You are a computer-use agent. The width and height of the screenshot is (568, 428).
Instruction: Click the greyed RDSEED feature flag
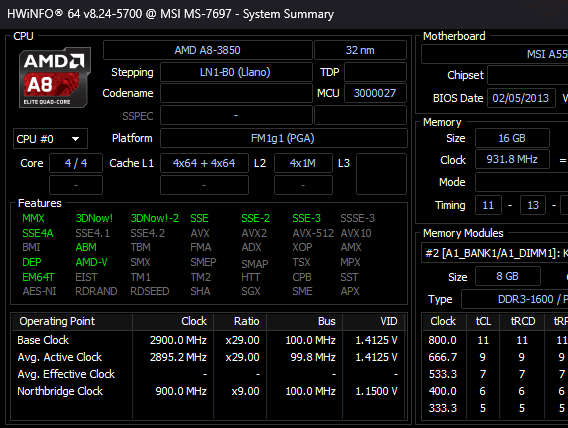[x=150, y=291]
